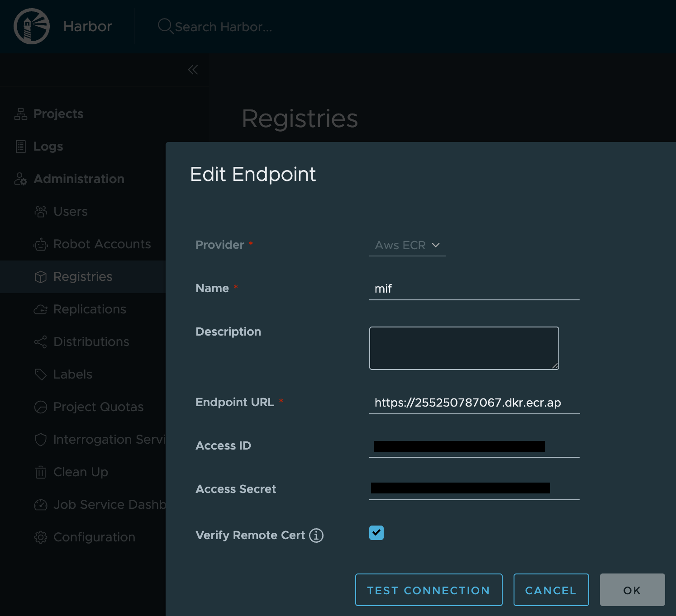Open the Configuration gear icon
676x616 pixels.
[40, 537]
